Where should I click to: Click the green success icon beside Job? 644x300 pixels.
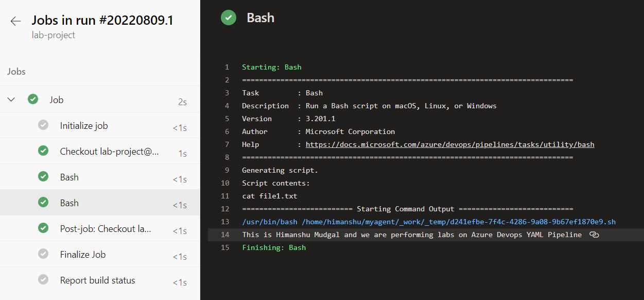(x=33, y=99)
